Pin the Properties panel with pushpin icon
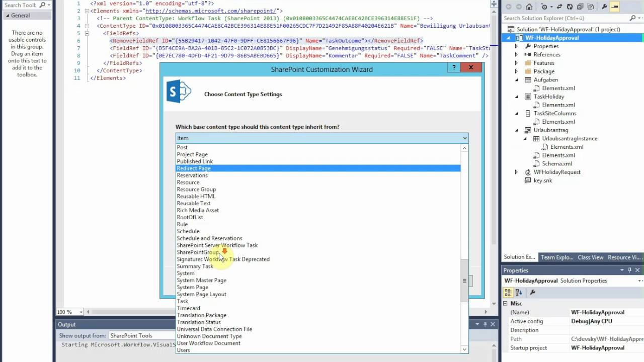 (x=629, y=270)
